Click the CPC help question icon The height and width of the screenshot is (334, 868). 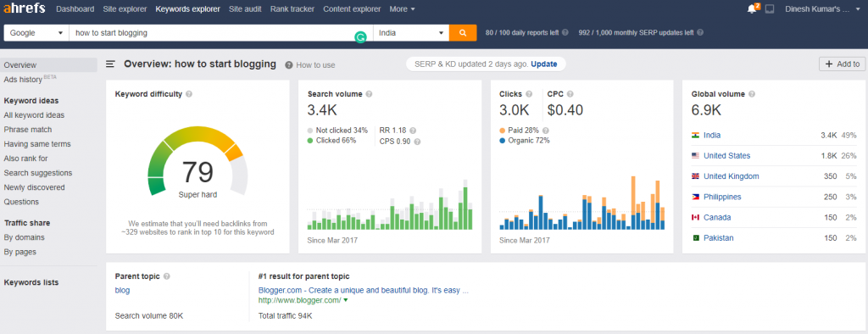tap(570, 94)
